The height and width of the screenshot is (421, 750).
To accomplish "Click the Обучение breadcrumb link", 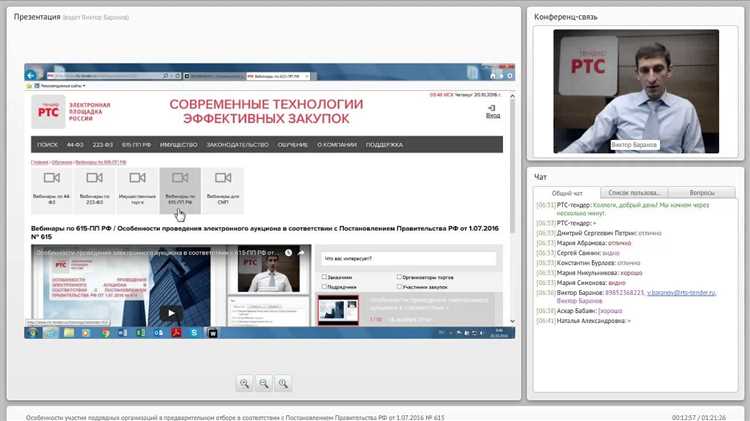I will tap(62, 162).
